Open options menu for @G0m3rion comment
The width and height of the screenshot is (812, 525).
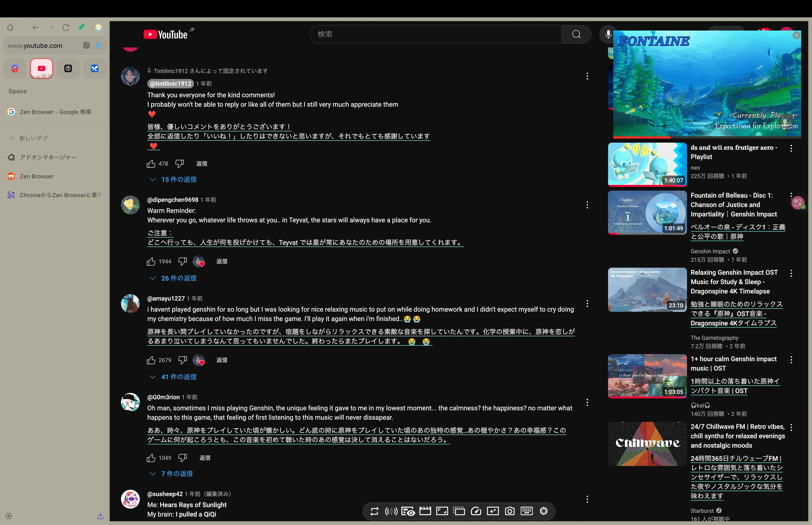click(587, 402)
